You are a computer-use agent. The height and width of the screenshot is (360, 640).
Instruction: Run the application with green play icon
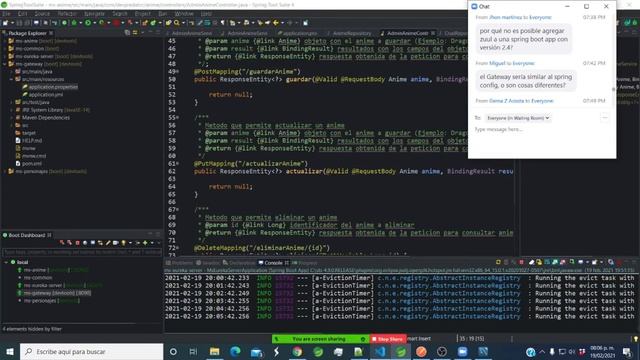[x=88, y=23]
